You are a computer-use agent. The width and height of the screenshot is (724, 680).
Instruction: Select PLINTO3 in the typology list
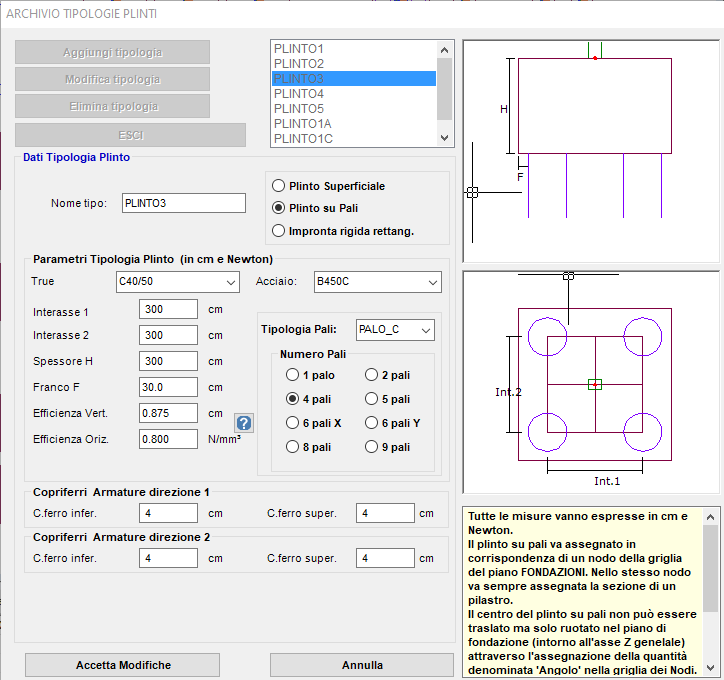(354, 78)
